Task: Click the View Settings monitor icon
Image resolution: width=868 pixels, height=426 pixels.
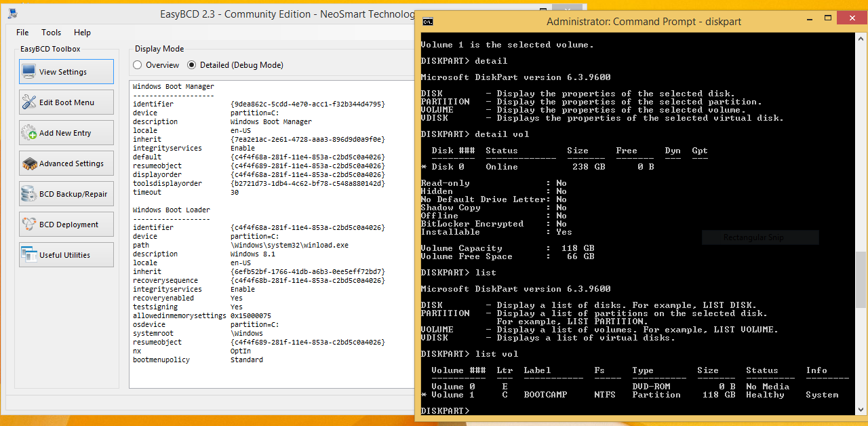Action: [x=29, y=71]
